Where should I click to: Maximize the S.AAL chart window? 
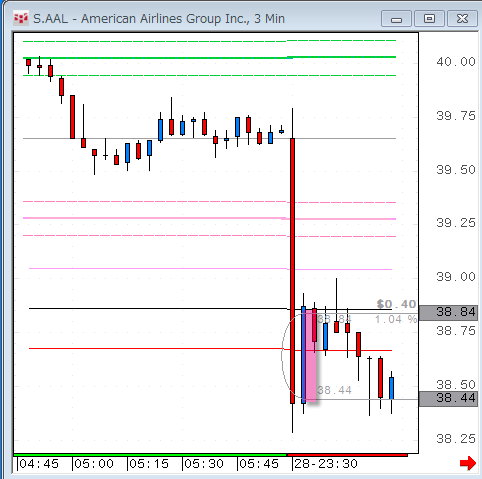pos(429,19)
